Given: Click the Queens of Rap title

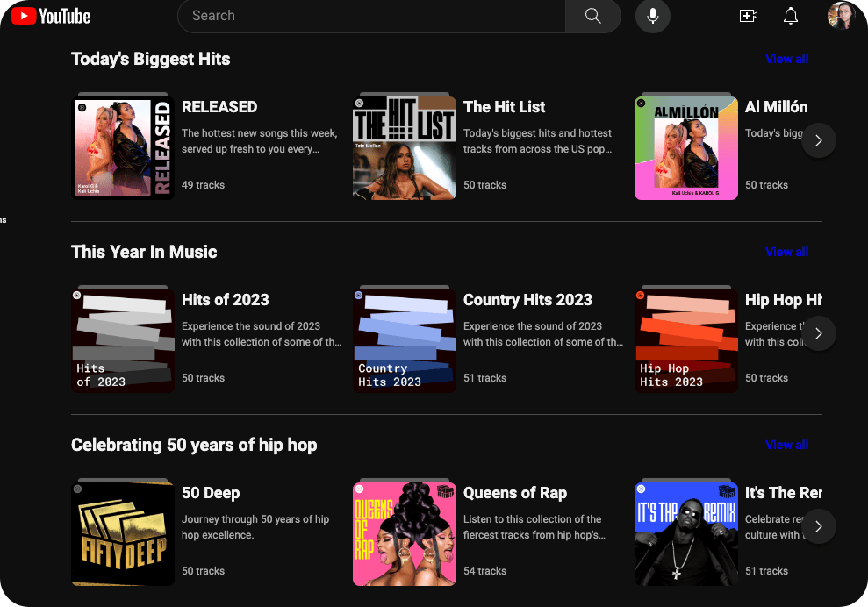Looking at the screenshot, I should click(515, 493).
